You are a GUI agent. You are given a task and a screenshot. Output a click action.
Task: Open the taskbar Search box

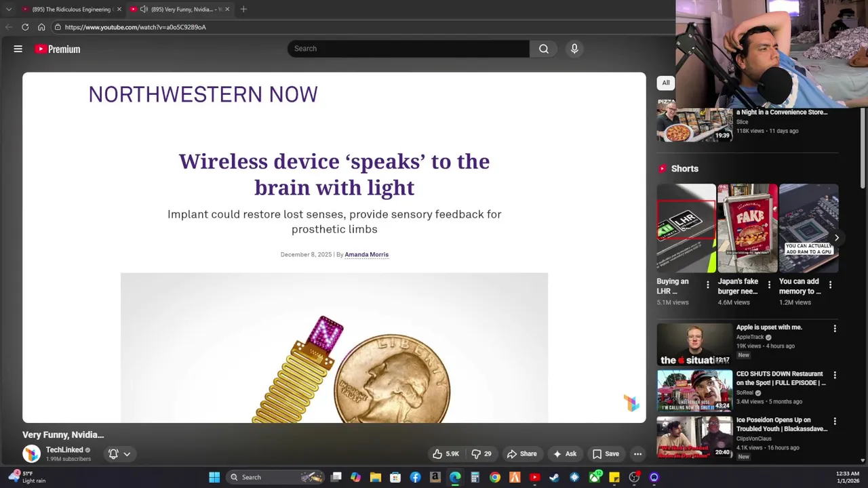tap(275, 477)
